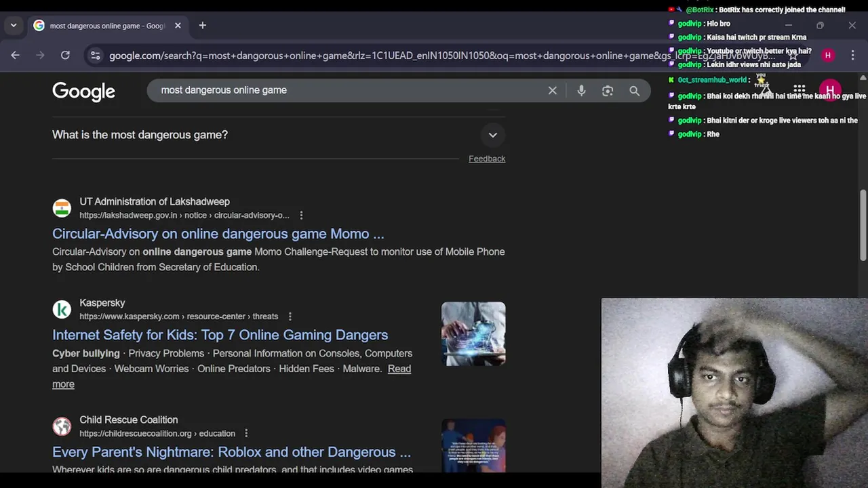Go back with the browser back arrow
Image resolution: width=868 pixels, height=488 pixels.
pyautogui.click(x=15, y=55)
